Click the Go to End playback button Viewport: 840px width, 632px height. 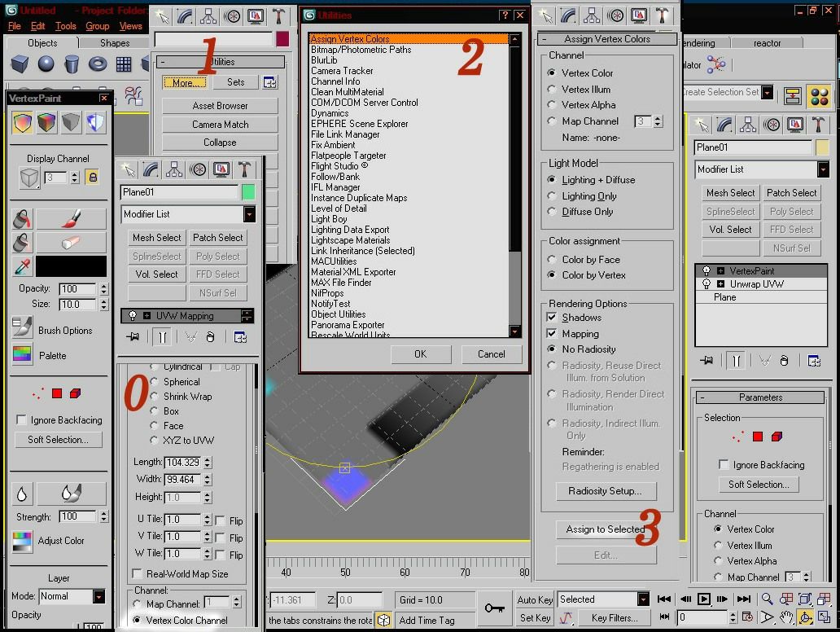click(743, 599)
